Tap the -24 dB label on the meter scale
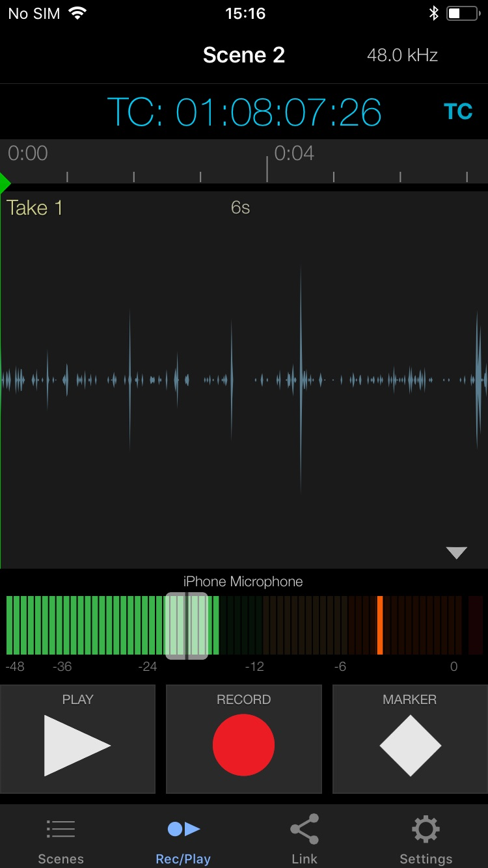Screen dimensions: 488x868 148,666
